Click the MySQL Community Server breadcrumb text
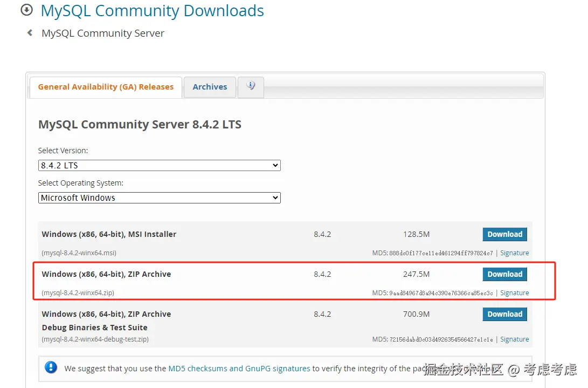 103,33
